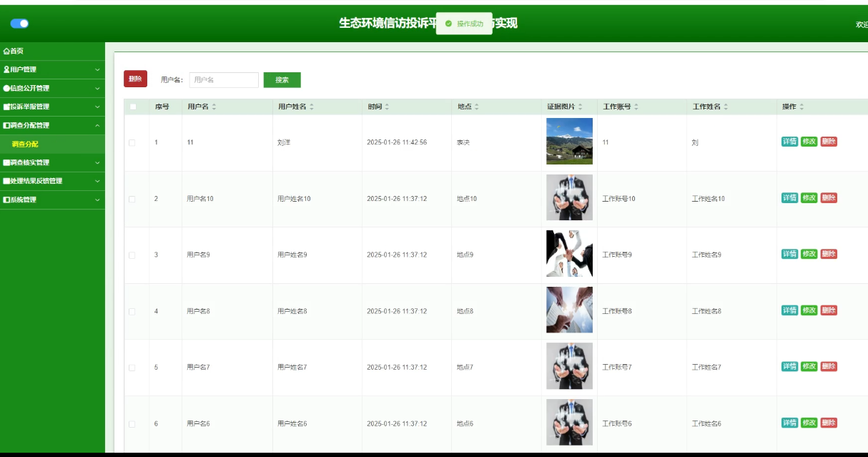Sort the table by 时间 column
This screenshot has height=457, width=868.
(x=388, y=107)
